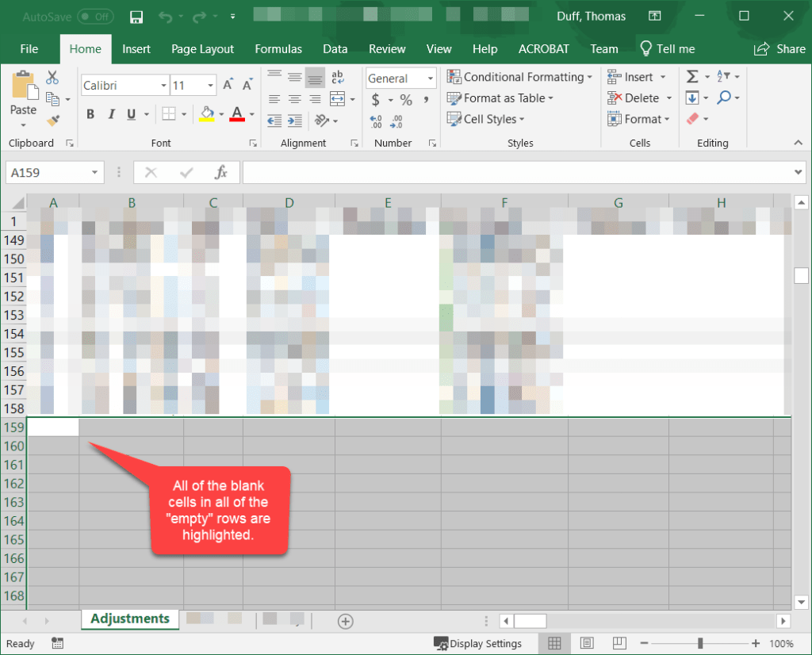Toggle italic formatting
812x655 pixels.
click(x=111, y=113)
